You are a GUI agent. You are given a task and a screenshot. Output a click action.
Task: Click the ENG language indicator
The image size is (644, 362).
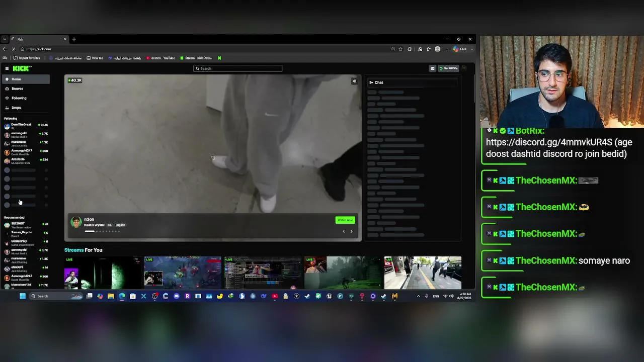(436, 296)
